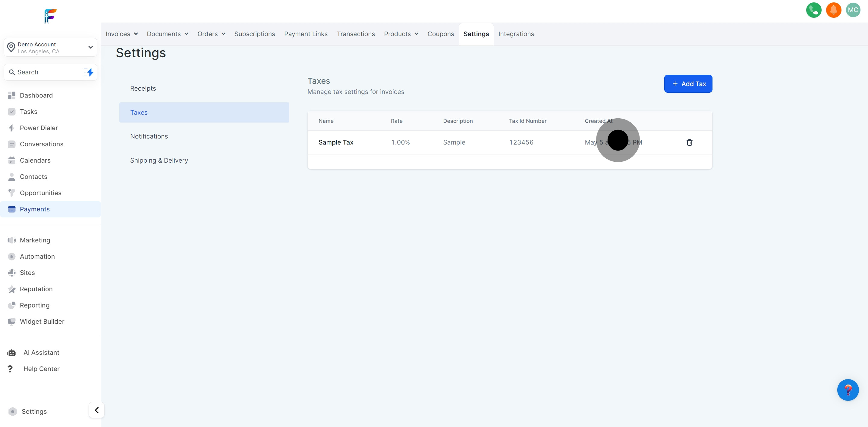Go to Reputation in the sidebar
The width and height of the screenshot is (868, 427).
click(36, 289)
